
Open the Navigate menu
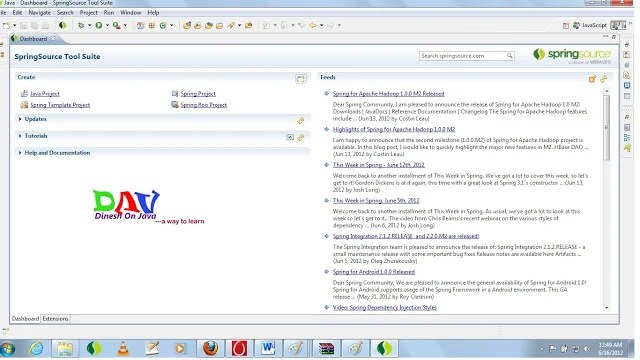pyautogui.click(x=40, y=13)
